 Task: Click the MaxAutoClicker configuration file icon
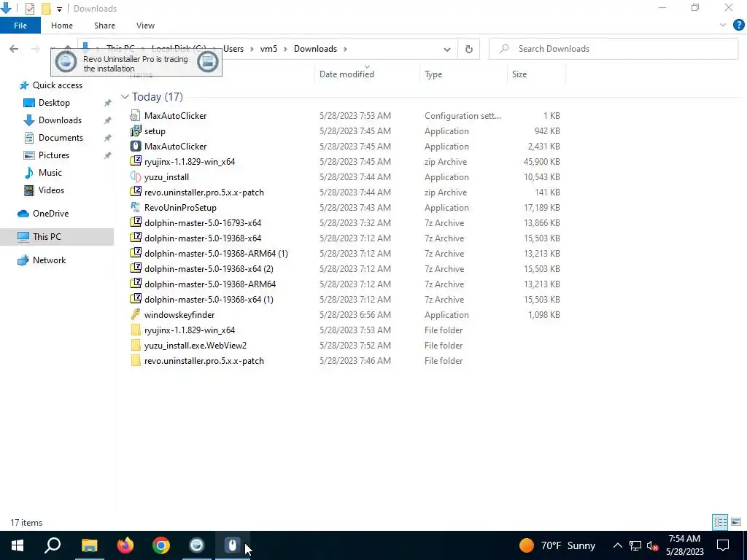pos(136,116)
